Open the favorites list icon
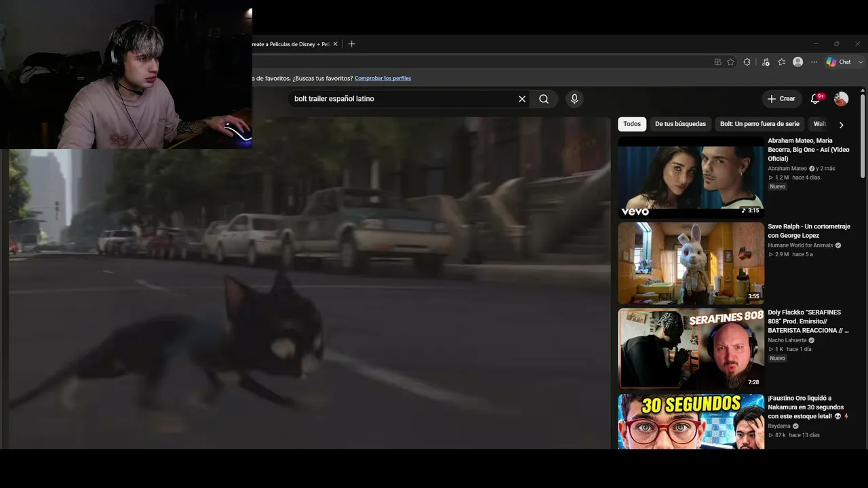 (x=782, y=62)
